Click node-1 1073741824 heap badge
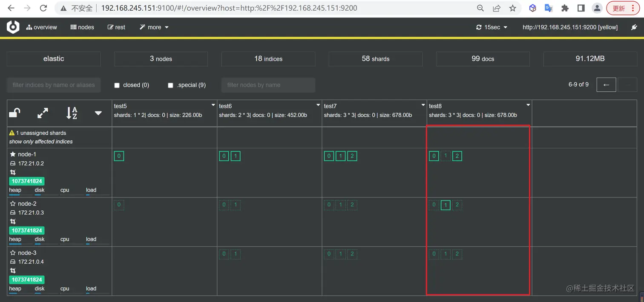 (27, 181)
